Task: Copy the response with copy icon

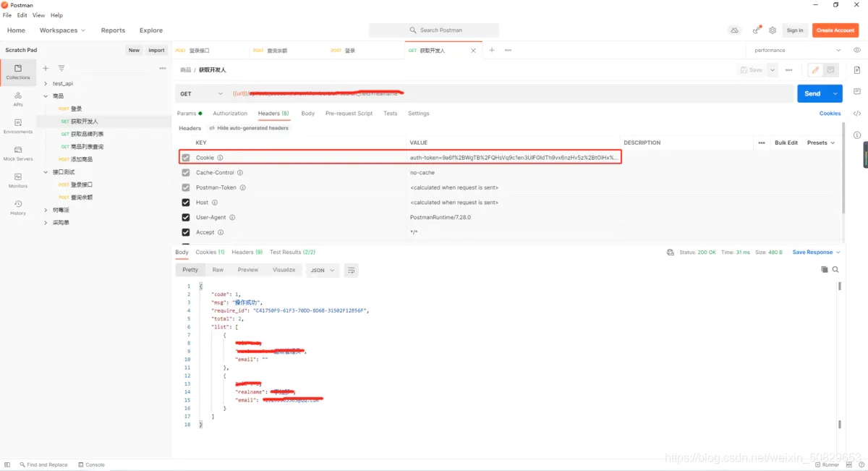Action: pos(825,269)
